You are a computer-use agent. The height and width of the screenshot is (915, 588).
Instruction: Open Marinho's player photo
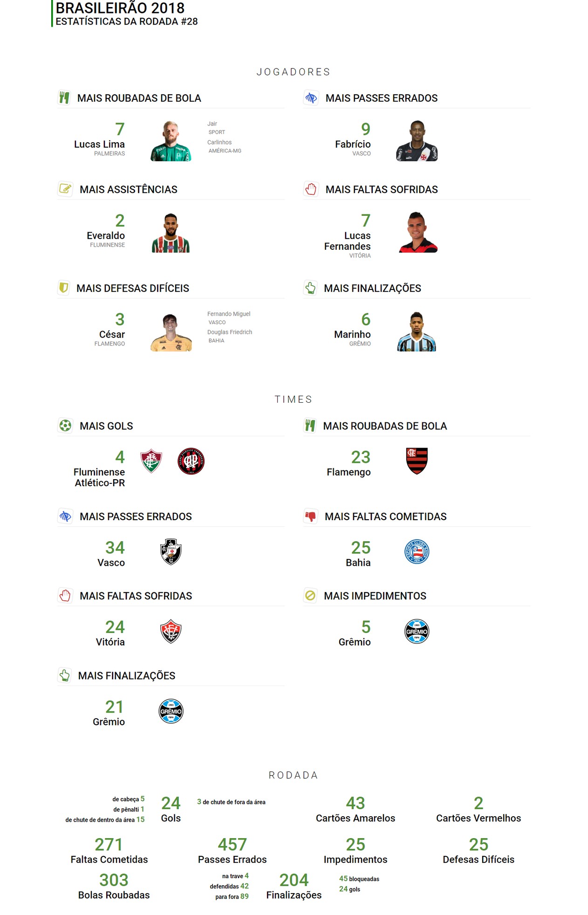point(417,331)
